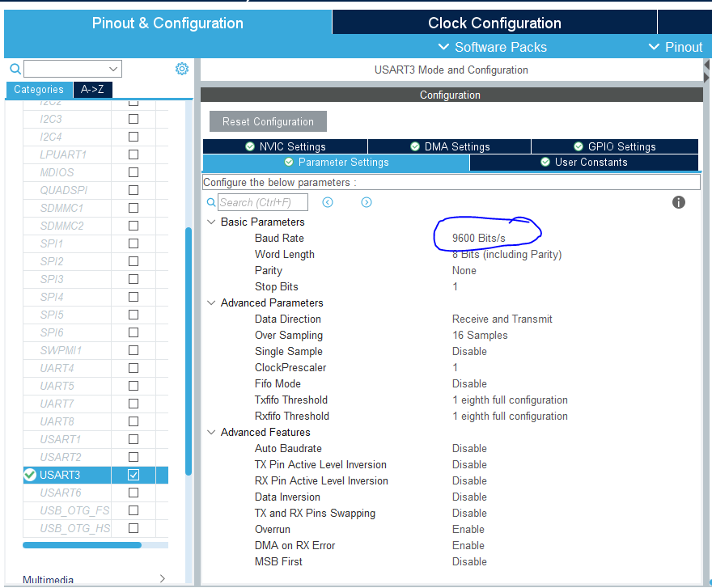Click the next search result arrow icon

point(367,202)
